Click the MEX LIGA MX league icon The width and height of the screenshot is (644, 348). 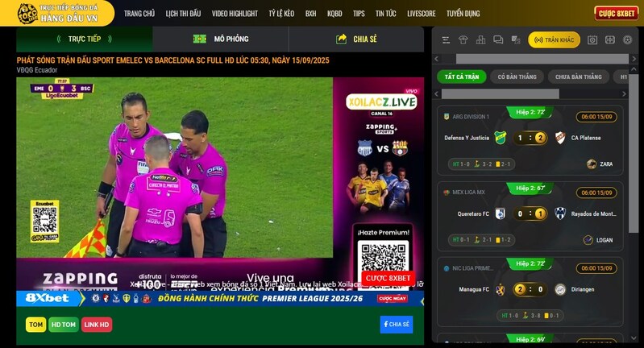pyautogui.click(x=447, y=193)
